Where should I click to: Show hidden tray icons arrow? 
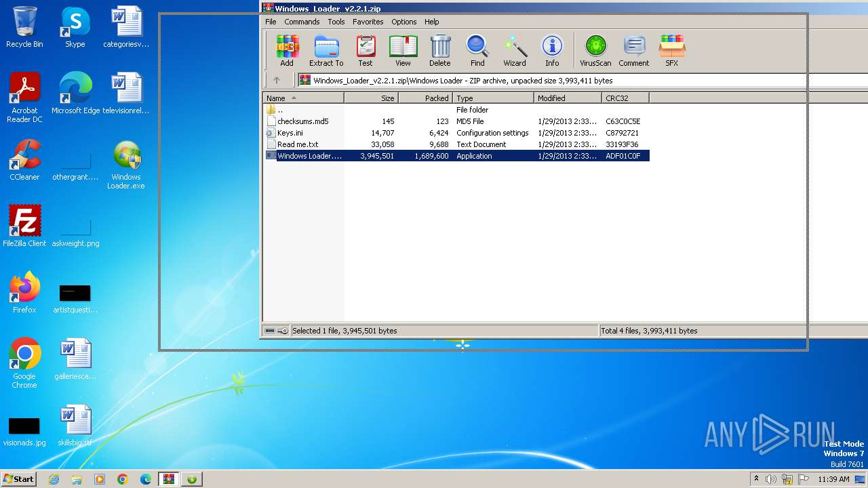click(756, 479)
